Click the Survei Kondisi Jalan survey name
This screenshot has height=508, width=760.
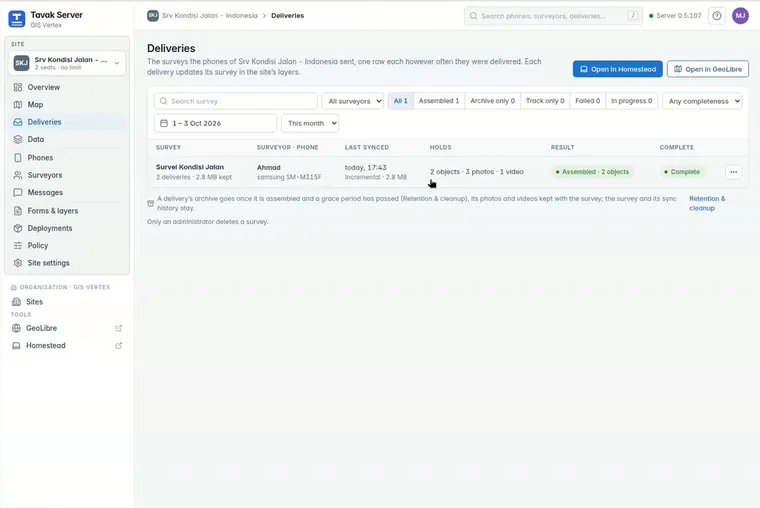pyautogui.click(x=190, y=167)
